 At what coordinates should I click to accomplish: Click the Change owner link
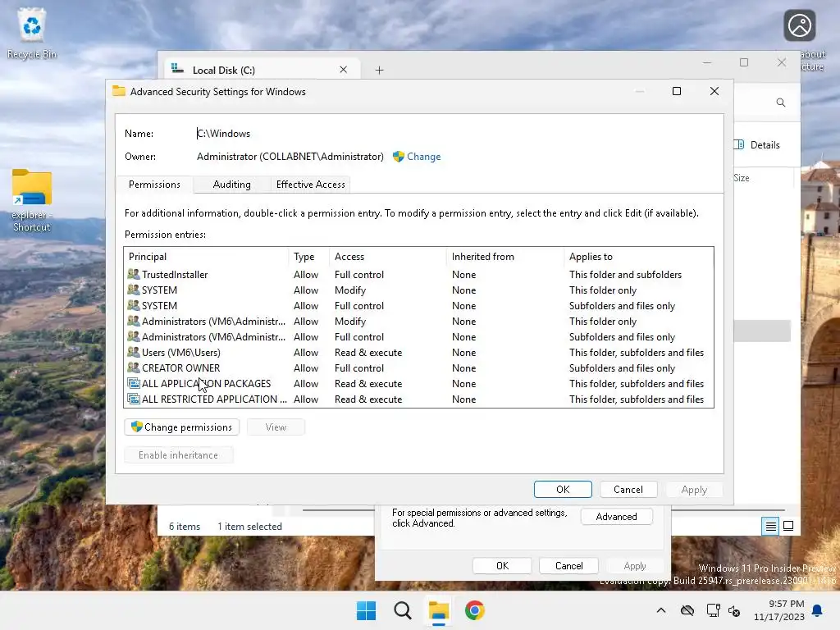pyautogui.click(x=424, y=157)
